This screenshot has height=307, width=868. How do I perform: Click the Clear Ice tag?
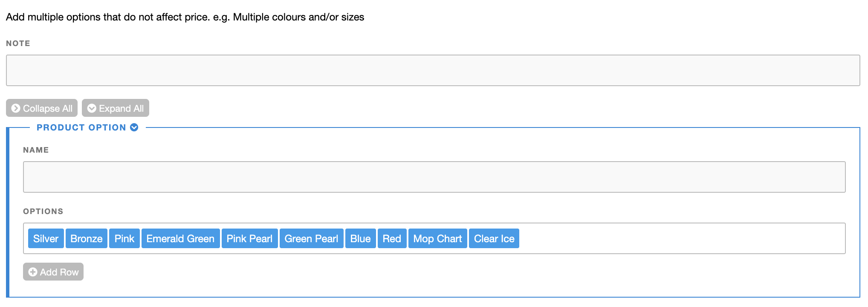click(494, 239)
